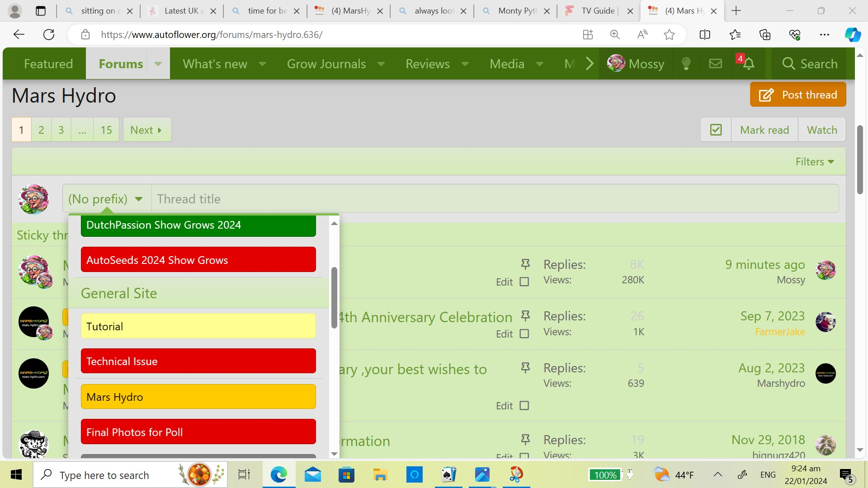This screenshot has width=868, height=488.
Task: Open the Filters dropdown
Action: pyautogui.click(x=815, y=162)
